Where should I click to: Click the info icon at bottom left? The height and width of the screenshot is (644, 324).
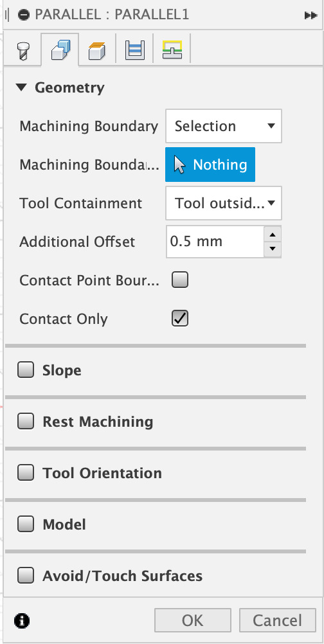[x=22, y=620]
